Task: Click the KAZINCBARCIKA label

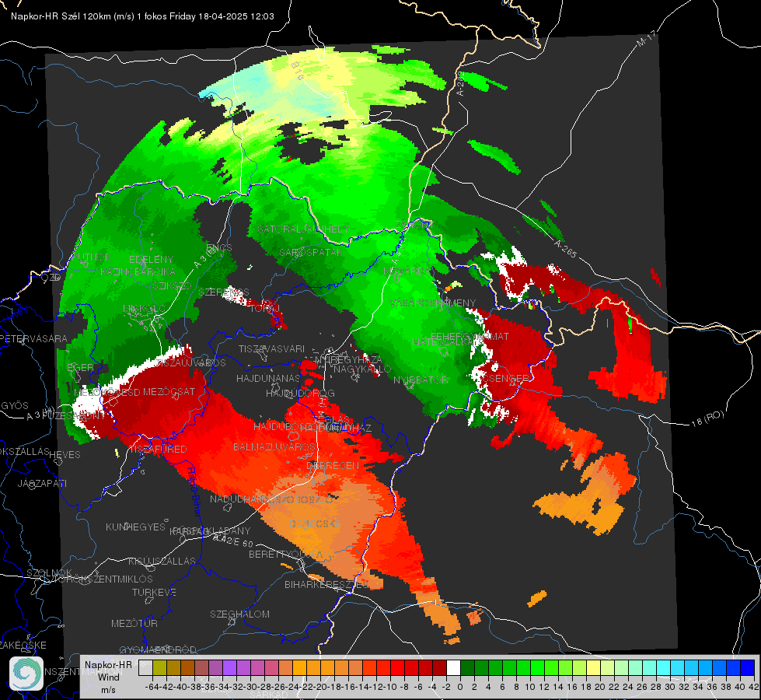Action: [138, 271]
